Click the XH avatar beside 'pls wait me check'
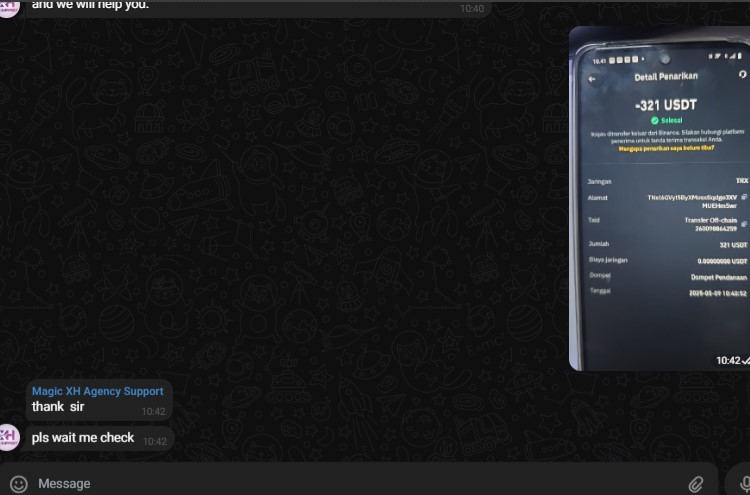The height and width of the screenshot is (495, 750). (x=9, y=437)
